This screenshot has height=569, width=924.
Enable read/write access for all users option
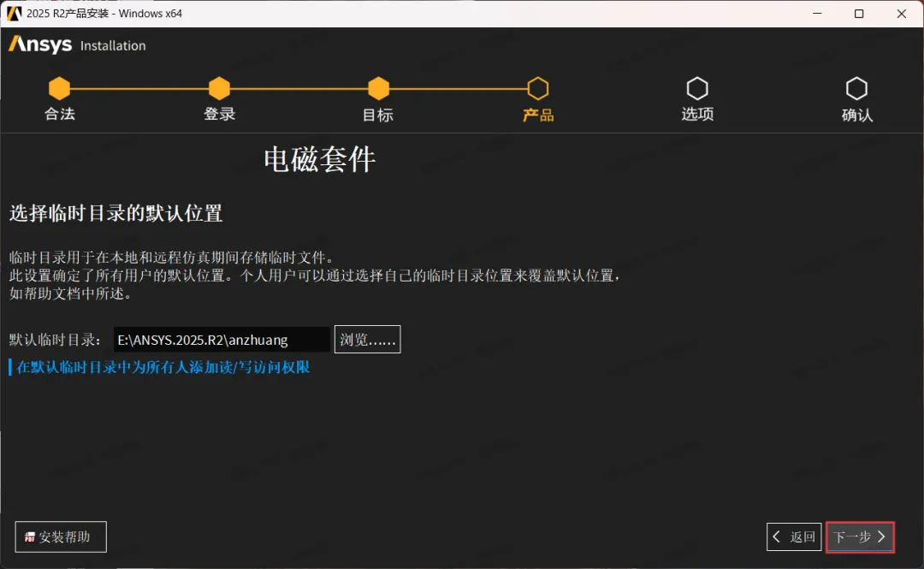(159, 367)
